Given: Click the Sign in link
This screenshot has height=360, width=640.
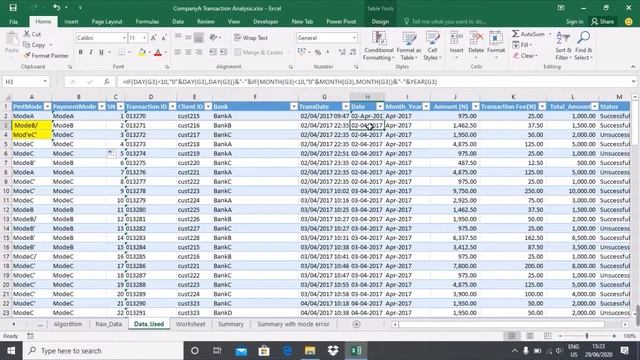Looking at the screenshot, I should [x=575, y=22].
